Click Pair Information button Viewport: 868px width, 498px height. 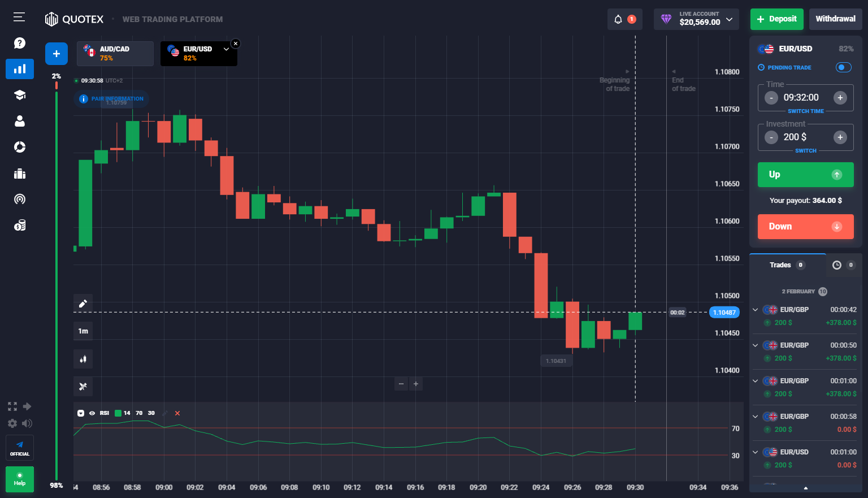(x=111, y=99)
